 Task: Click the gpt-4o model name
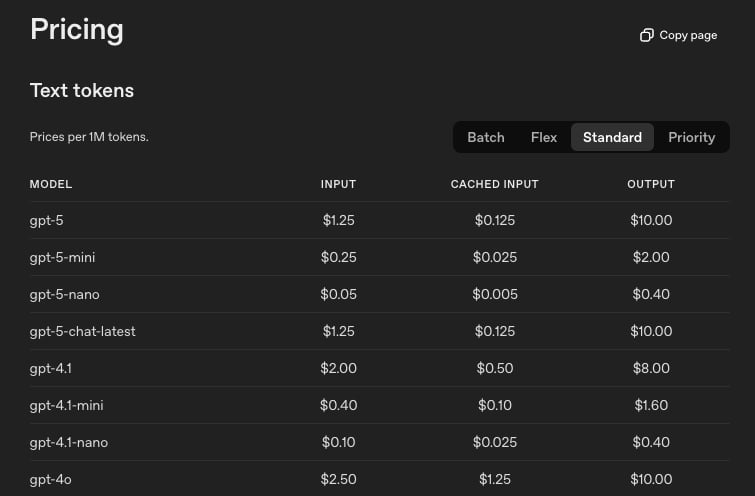pyautogui.click(x=51, y=480)
